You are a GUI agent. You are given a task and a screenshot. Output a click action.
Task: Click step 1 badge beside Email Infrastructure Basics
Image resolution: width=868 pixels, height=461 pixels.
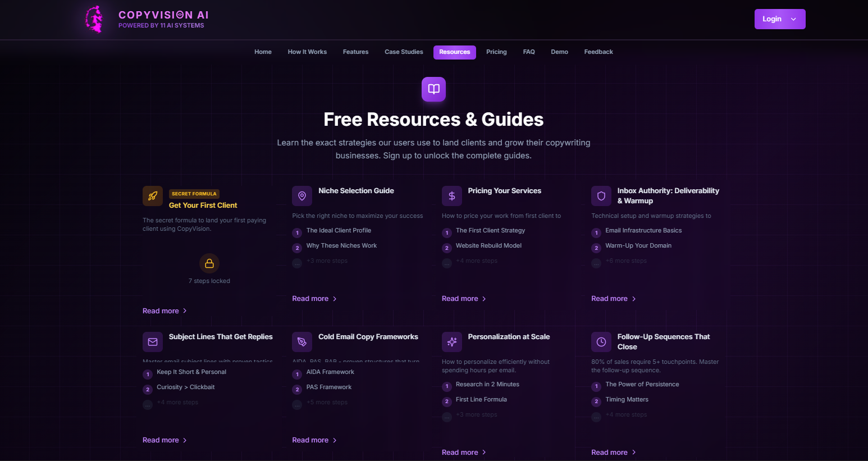pos(596,233)
